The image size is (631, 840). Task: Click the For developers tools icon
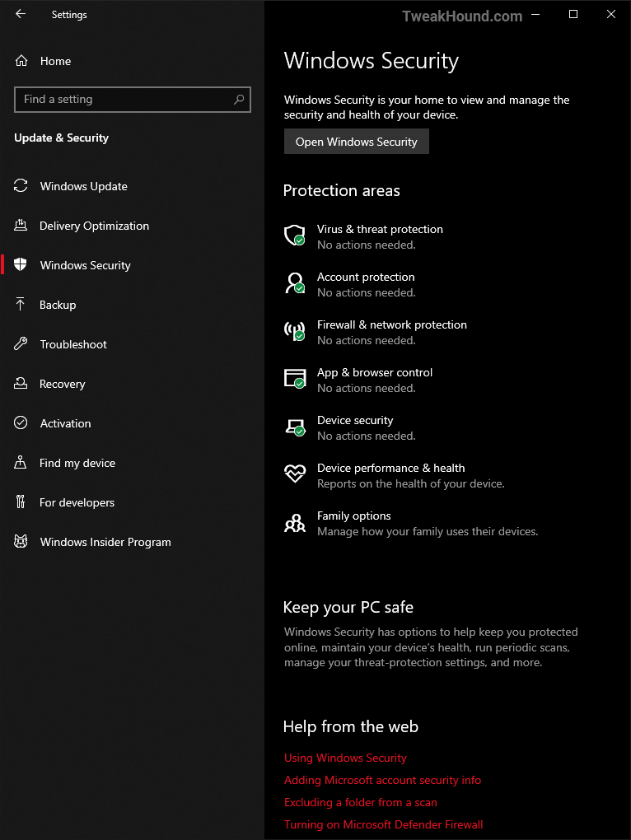point(21,502)
